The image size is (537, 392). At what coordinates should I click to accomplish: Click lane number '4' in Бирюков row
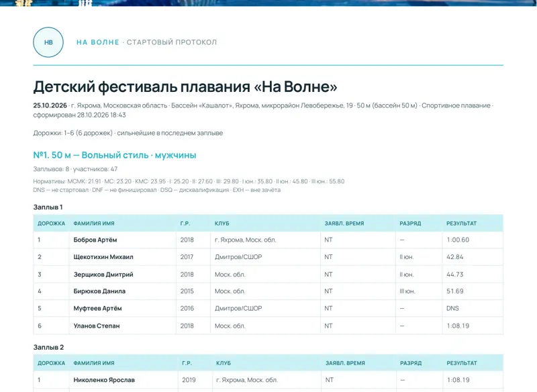pyautogui.click(x=40, y=291)
